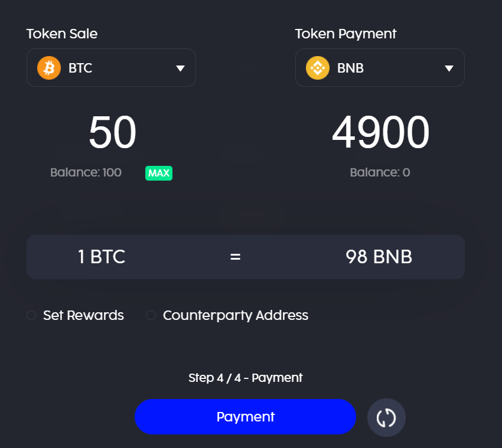Expand the BNB Token Payment dropdown arrow
502x448 pixels.
pos(449,68)
